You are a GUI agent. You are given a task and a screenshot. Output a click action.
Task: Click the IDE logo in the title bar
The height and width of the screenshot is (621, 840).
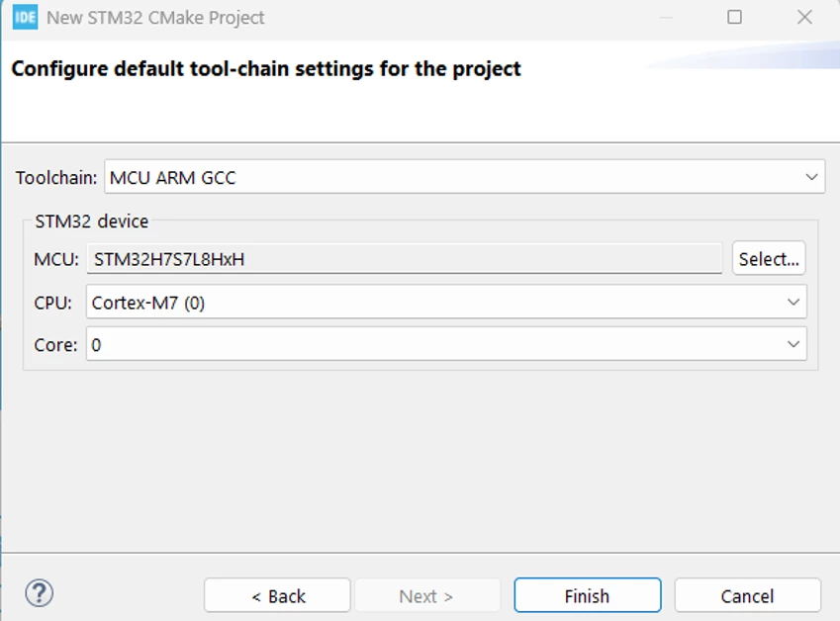tap(25, 18)
